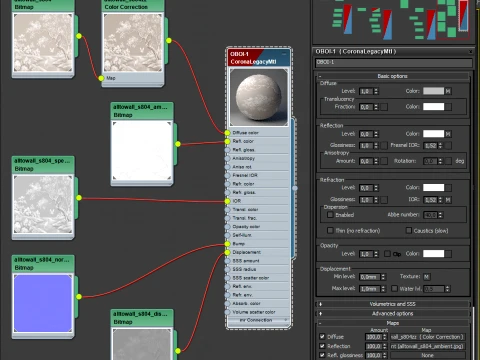Click the Fresnel IOR spinner arrows
The image size is (480, 360).
tap(440, 145)
